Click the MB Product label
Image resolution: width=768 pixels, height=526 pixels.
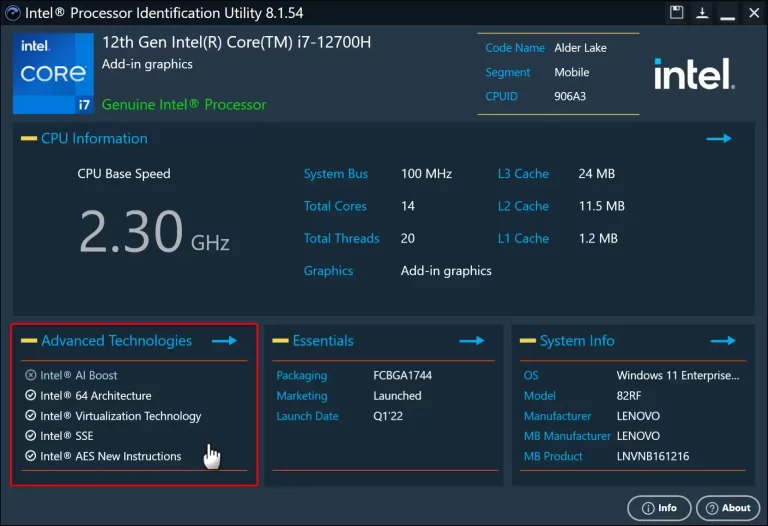[553, 456]
